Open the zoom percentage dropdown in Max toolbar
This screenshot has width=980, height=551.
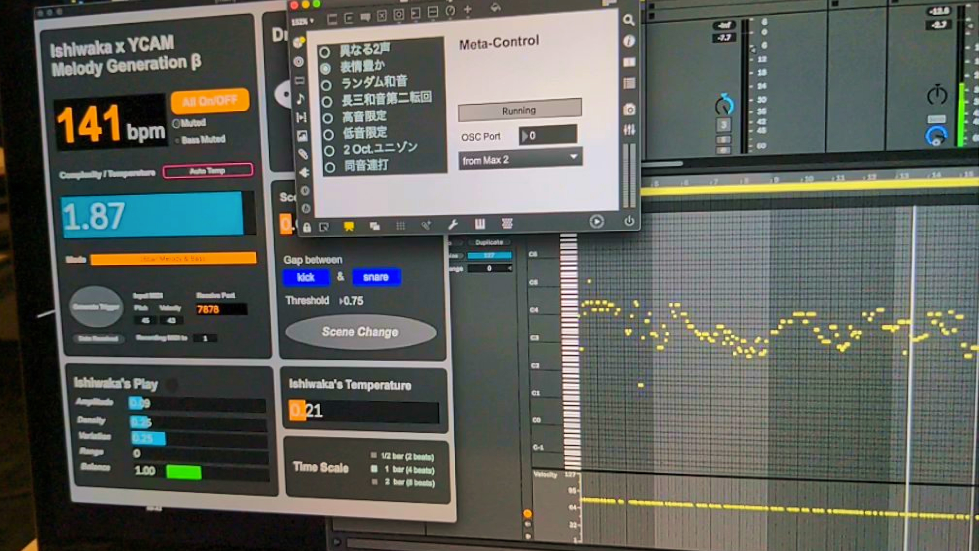pyautogui.click(x=303, y=21)
